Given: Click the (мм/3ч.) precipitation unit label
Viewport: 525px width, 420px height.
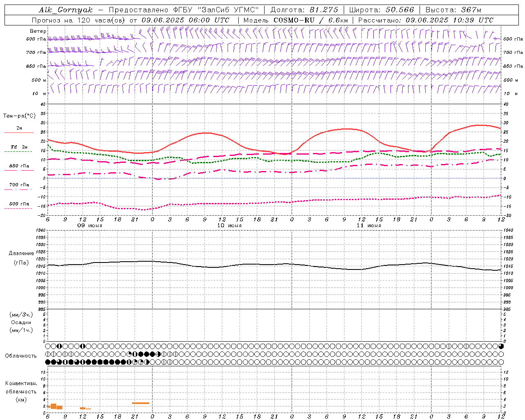Looking at the screenshot, I should click(21, 315).
